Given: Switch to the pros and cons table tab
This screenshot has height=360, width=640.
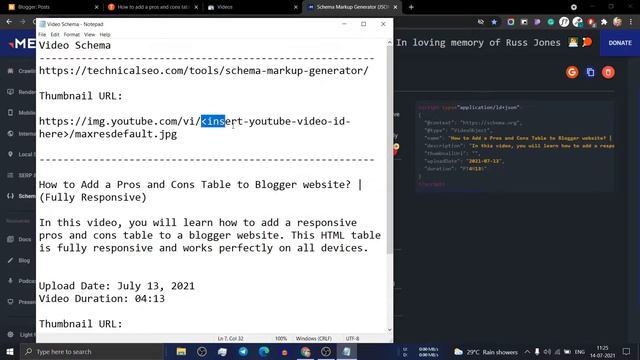Looking at the screenshot, I should 152,7.
